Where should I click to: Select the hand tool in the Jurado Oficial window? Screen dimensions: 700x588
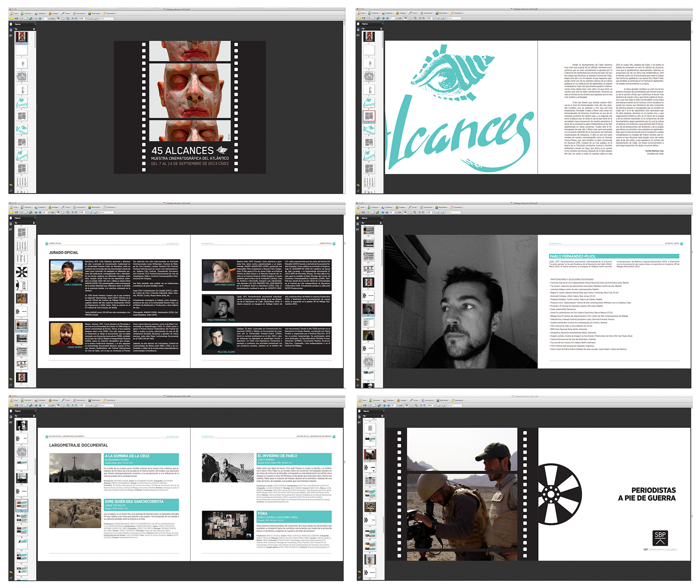click(x=63, y=212)
